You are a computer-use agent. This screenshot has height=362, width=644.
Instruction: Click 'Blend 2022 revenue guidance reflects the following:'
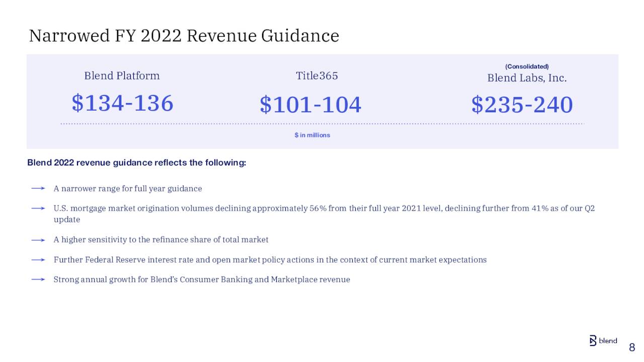(137, 163)
